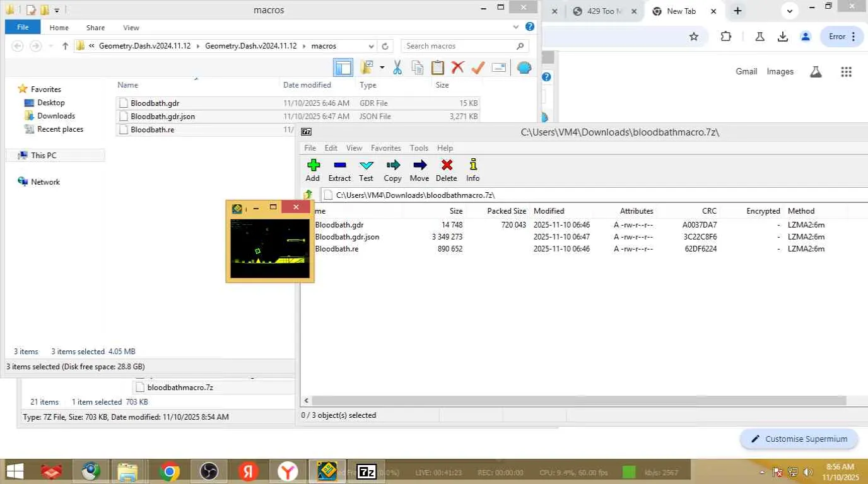The width and height of the screenshot is (868, 484).
Task: Click the Explorer Back arrow
Action: [x=18, y=46]
